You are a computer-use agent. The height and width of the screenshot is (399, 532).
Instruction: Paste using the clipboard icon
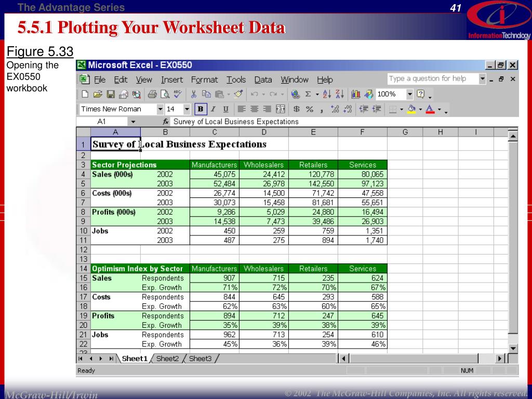(x=219, y=95)
